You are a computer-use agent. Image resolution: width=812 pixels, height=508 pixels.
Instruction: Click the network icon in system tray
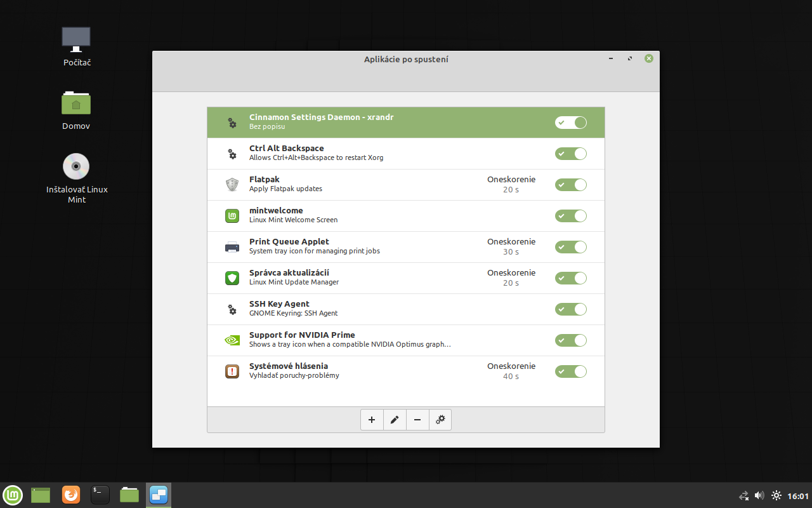pos(743,496)
